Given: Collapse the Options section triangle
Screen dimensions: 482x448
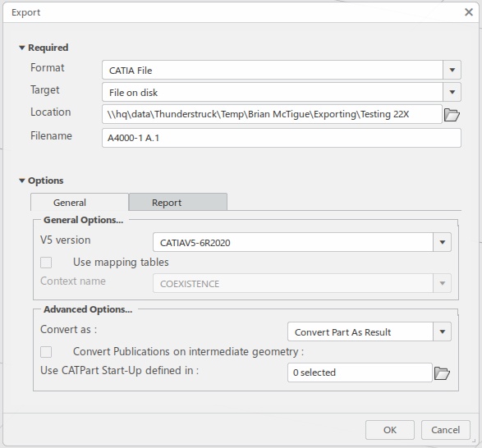Looking at the screenshot, I should click(x=22, y=181).
